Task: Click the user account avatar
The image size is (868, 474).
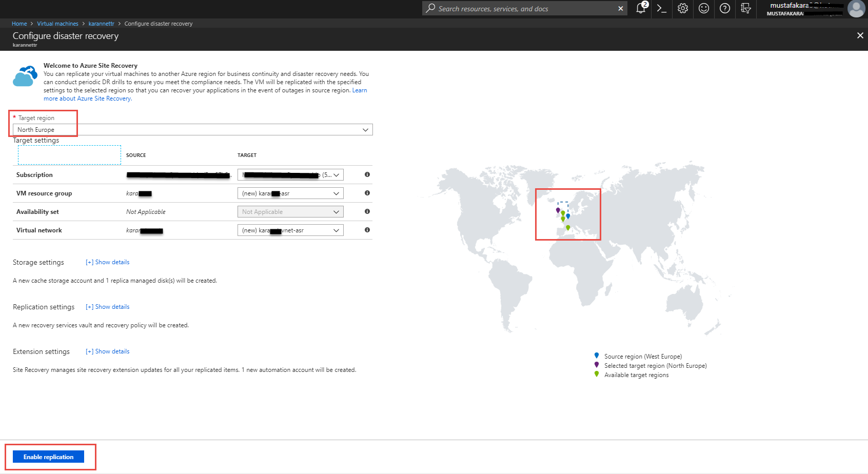Action: coord(856,8)
